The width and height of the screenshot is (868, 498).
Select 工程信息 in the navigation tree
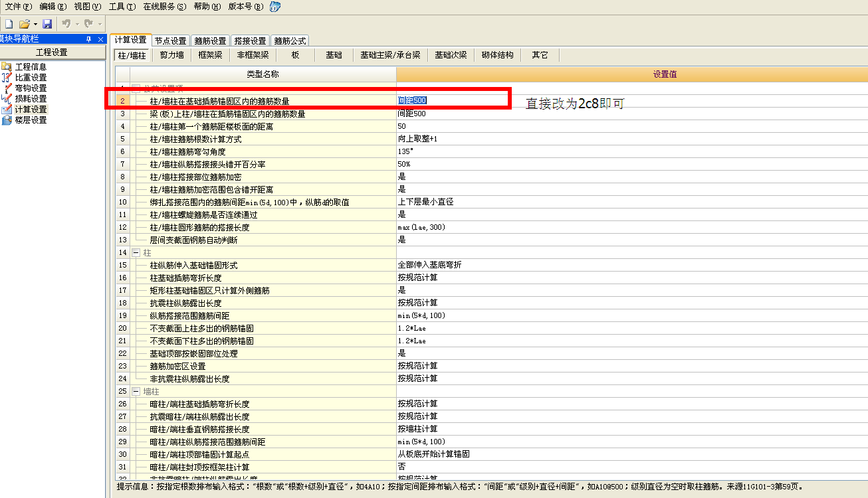[x=31, y=66]
